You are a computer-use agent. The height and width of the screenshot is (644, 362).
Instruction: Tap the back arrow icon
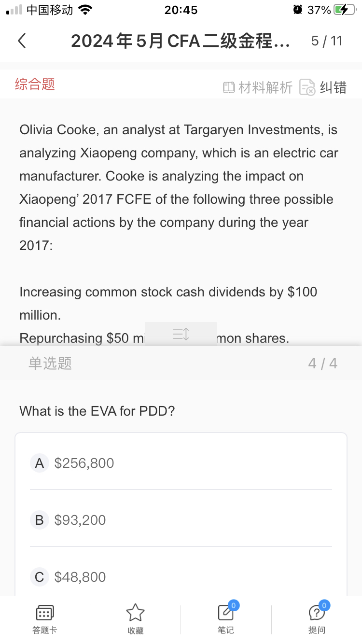(x=22, y=41)
